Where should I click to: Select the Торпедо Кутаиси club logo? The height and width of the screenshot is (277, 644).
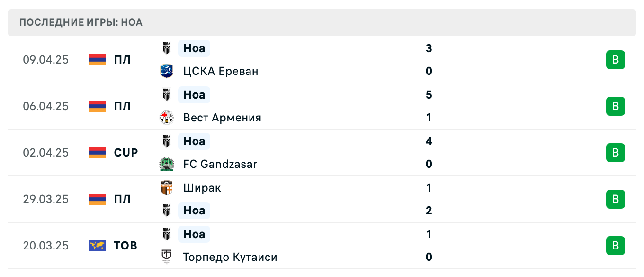(166, 257)
